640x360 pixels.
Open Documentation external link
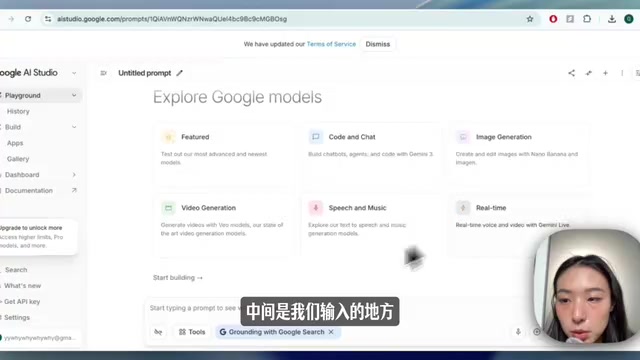pyautogui.click(x=39, y=191)
